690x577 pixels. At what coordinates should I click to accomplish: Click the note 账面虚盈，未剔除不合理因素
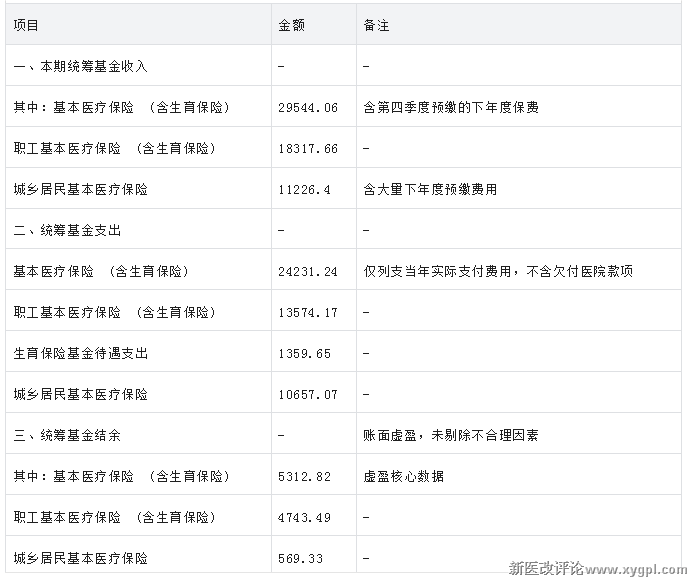pos(453,435)
